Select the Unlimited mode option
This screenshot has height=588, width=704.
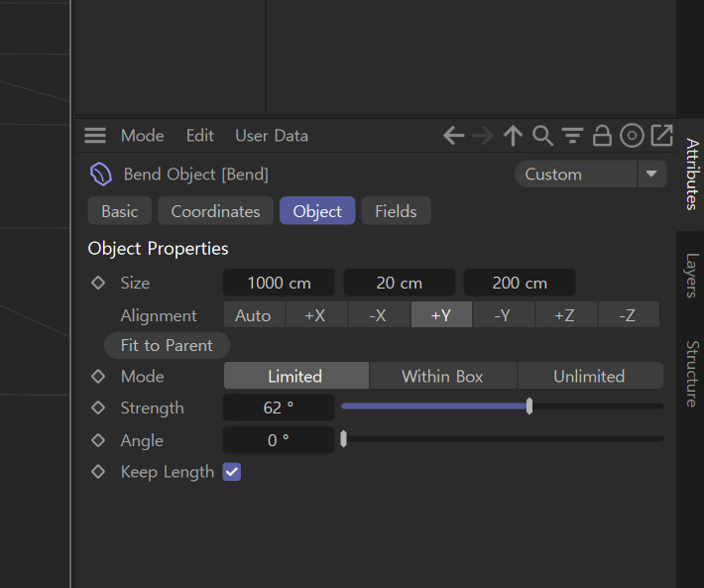point(590,376)
